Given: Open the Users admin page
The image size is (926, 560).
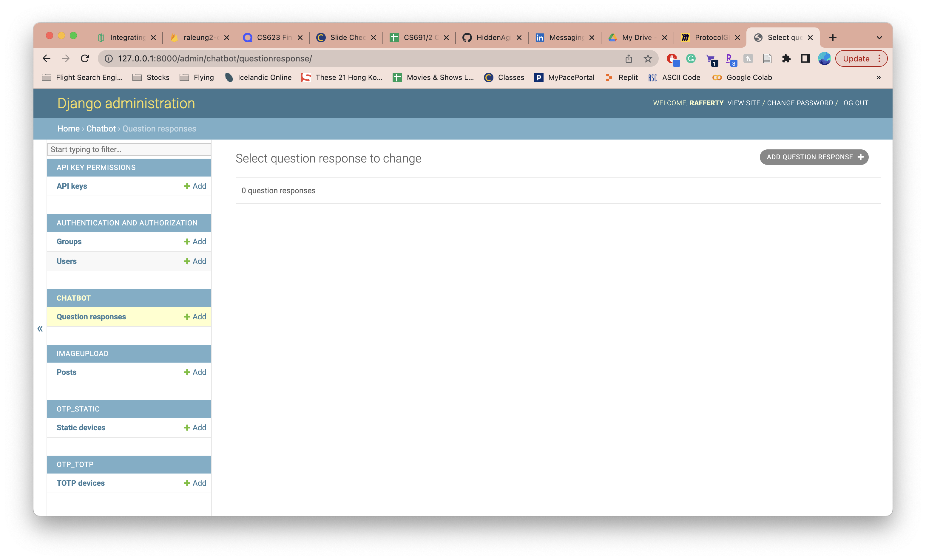Looking at the screenshot, I should [x=67, y=261].
